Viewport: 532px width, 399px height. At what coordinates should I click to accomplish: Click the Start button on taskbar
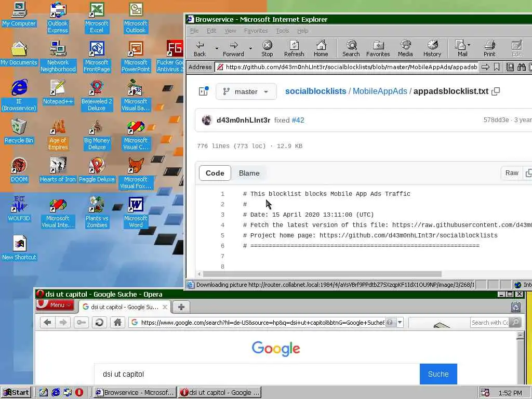[16, 393]
